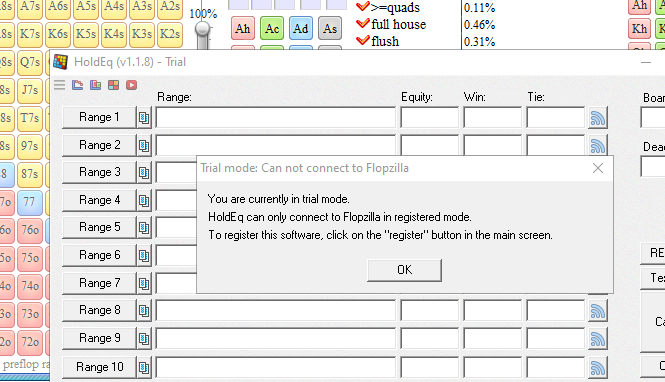Viewport: 665px width, 382px height.
Task: Click the Range 6 button
Action: point(99,255)
